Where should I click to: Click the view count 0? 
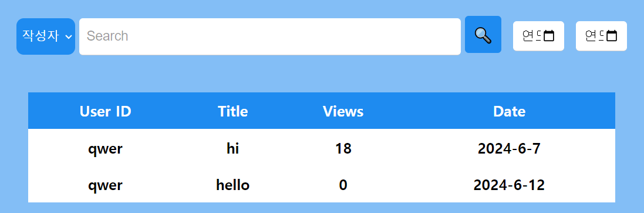coord(343,185)
